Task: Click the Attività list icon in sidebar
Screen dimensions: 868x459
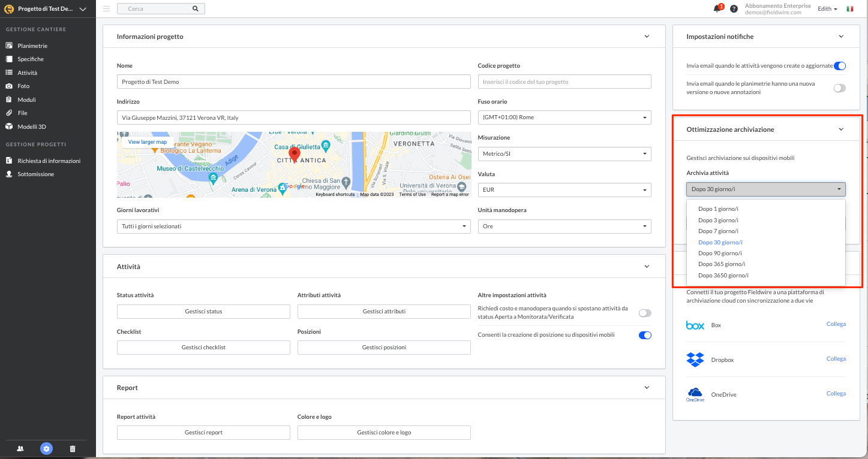Action: (x=9, y=73)
